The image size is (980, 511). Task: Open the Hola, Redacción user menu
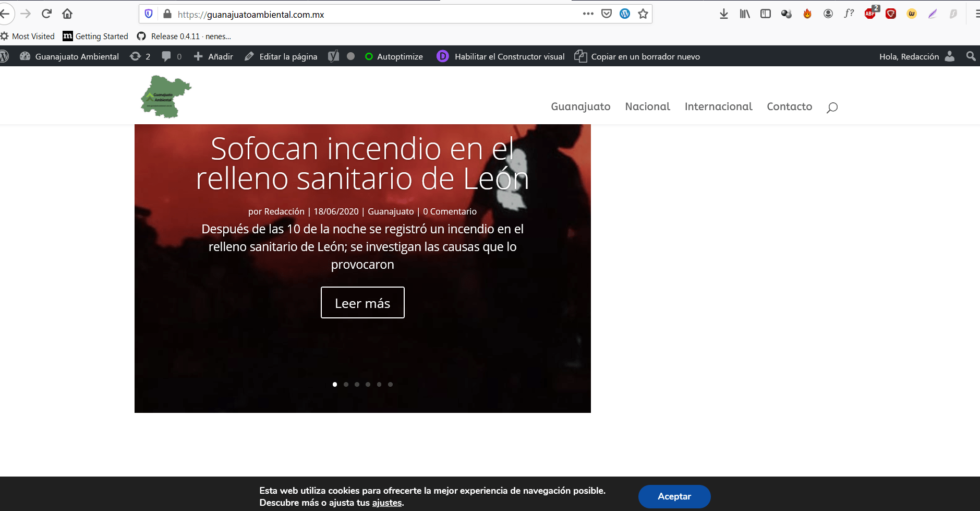coord(917,56)
